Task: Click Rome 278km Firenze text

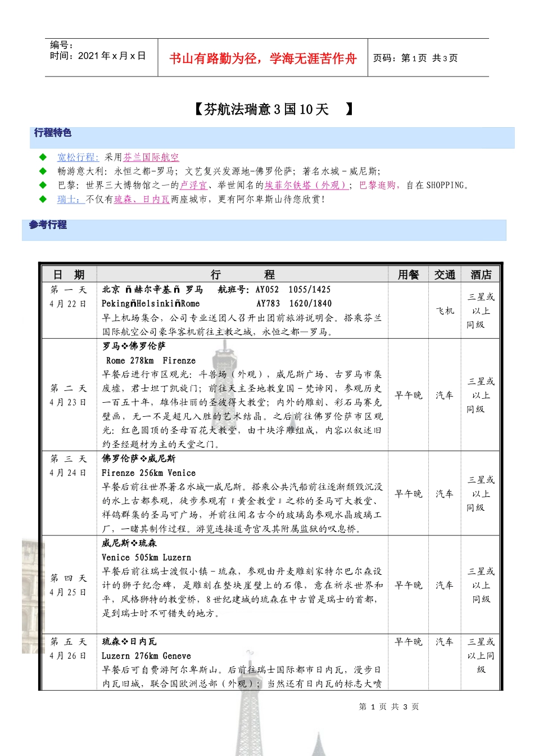Action: pyautogui.click(x=151, y=361)
